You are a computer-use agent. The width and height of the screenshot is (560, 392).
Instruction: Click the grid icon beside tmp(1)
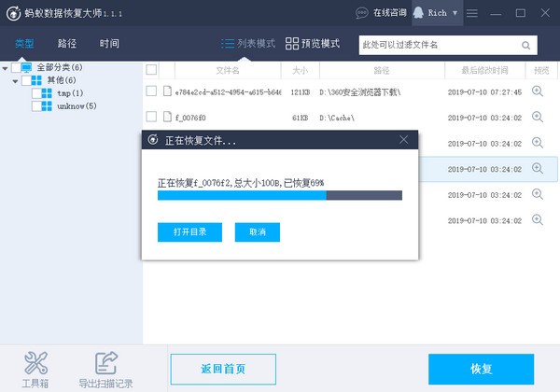(47, 93)
